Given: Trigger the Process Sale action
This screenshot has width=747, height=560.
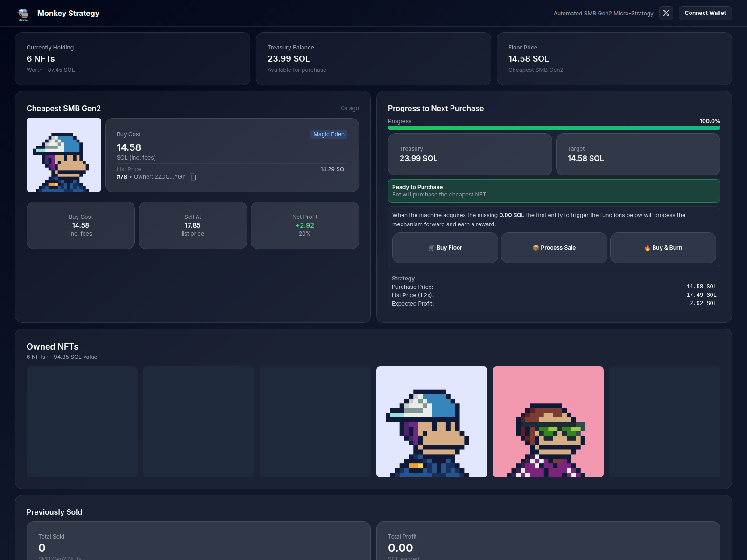Looking at the screenshot, I should 554,248.
